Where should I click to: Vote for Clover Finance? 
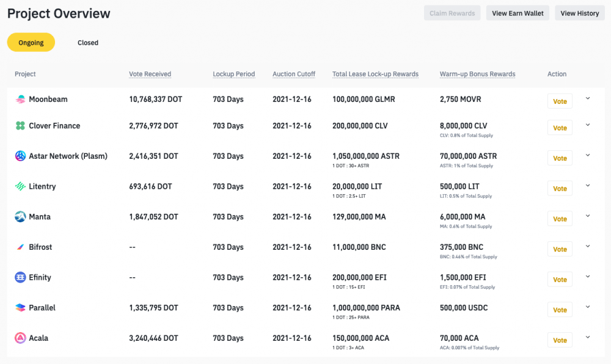560,128
